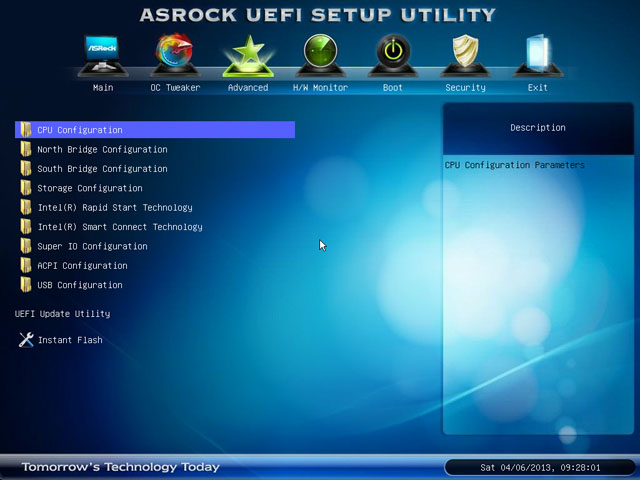Click the Boot power button icon
Screen dimensions: 640x480
pos(393,55)
